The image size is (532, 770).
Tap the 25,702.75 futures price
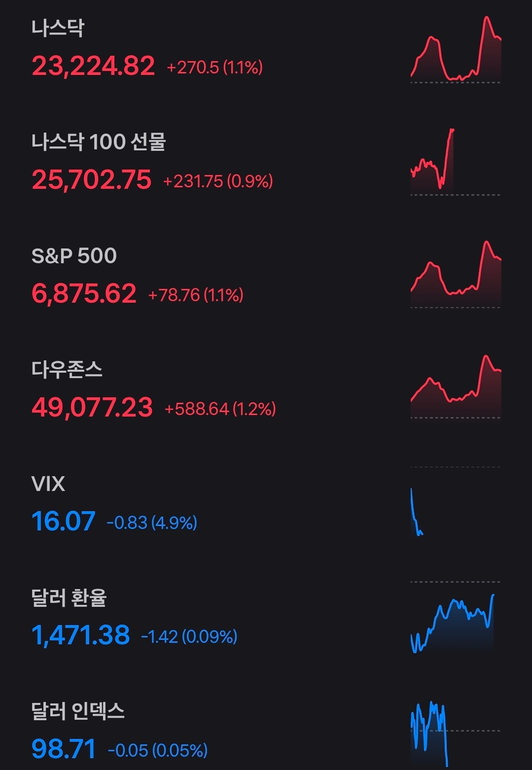coord(92,180)
